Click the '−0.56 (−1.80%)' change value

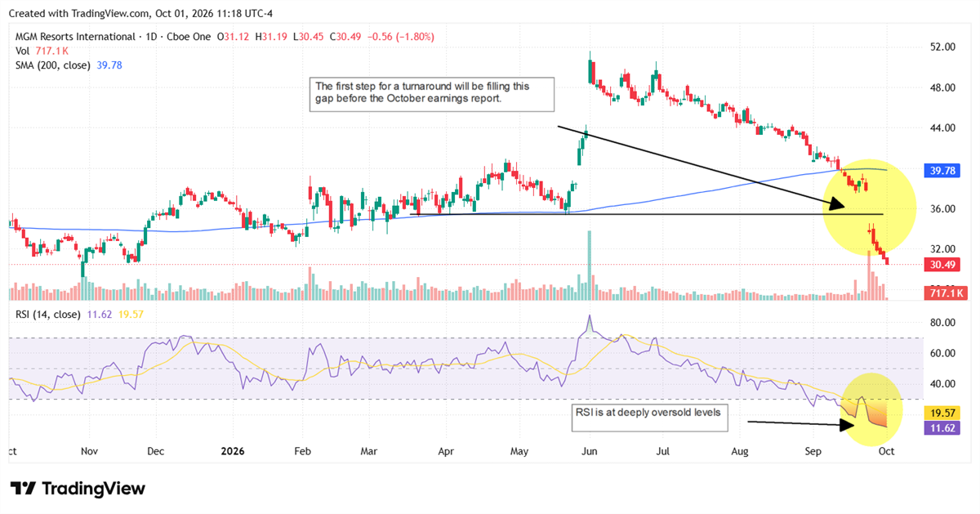(401, 37)
